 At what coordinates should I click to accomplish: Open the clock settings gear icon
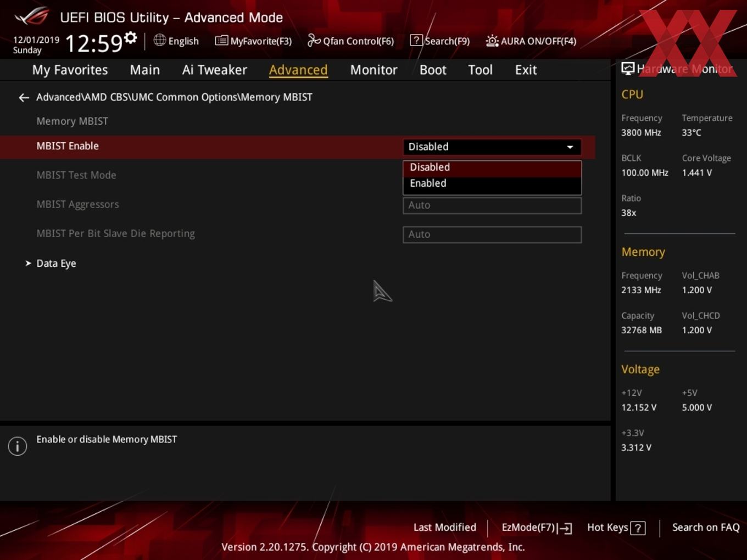pyautogui.click(x=131, y=38)
